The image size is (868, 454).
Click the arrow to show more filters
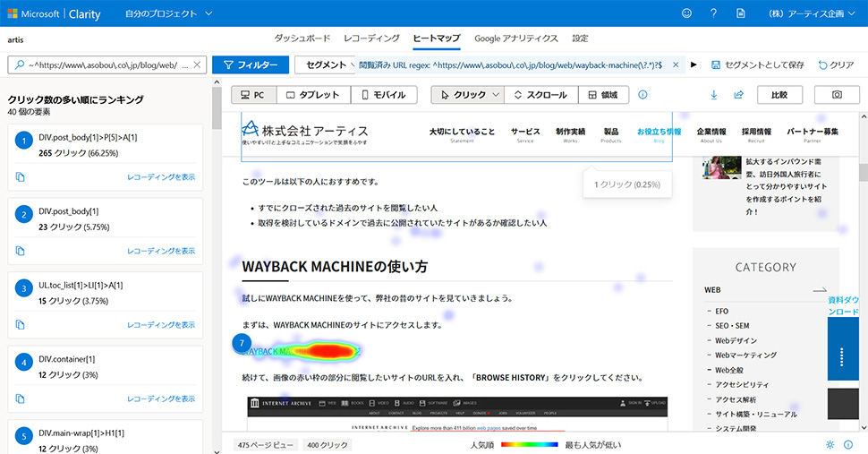coord(694,64)
